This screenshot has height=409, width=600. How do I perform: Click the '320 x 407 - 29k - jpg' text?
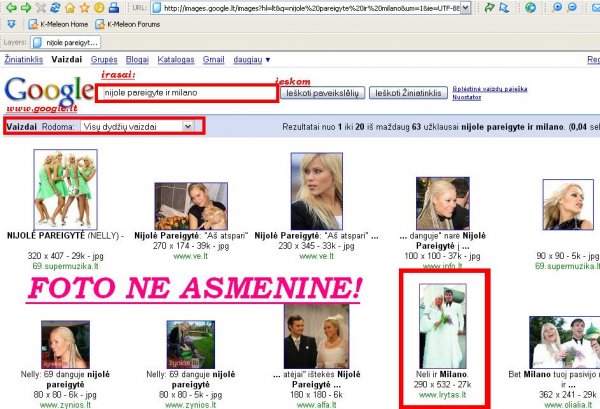pyautogui.click(x=65, y=256)
